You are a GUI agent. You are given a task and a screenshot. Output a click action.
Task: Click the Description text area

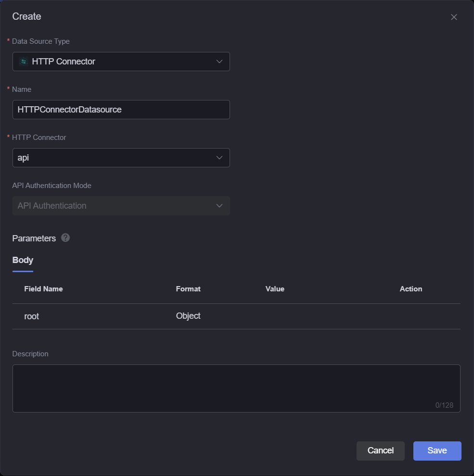236,388
